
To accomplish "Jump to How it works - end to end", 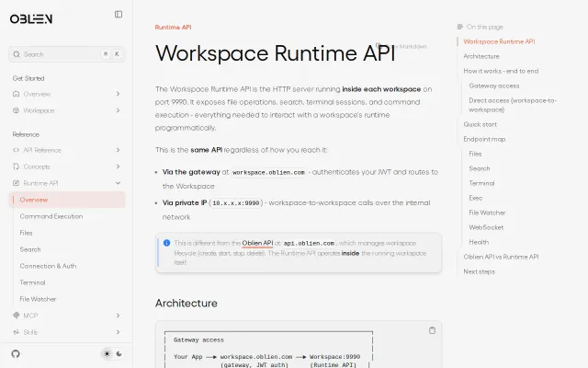I will pos(501,71).
